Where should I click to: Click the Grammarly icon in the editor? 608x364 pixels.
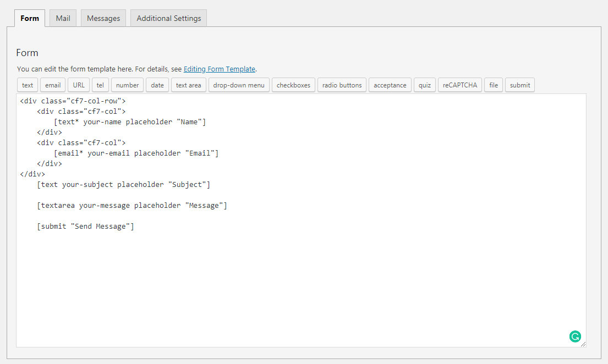575,337
